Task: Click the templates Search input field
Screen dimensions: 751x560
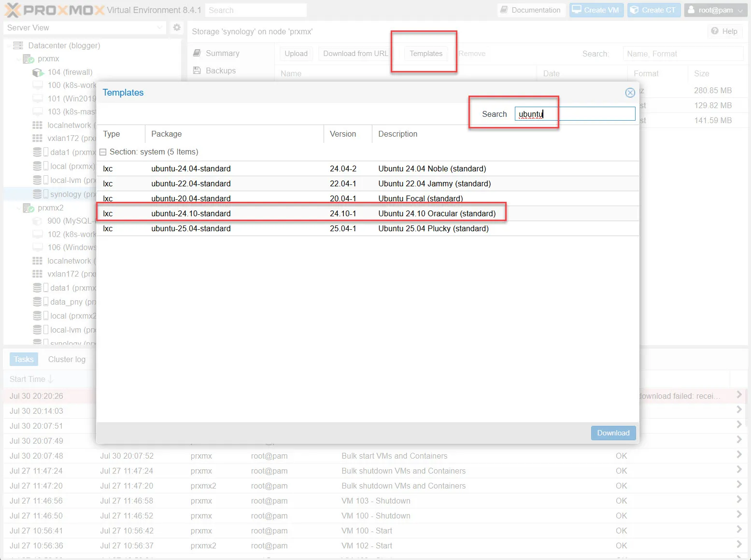Action: click(574, 114)
